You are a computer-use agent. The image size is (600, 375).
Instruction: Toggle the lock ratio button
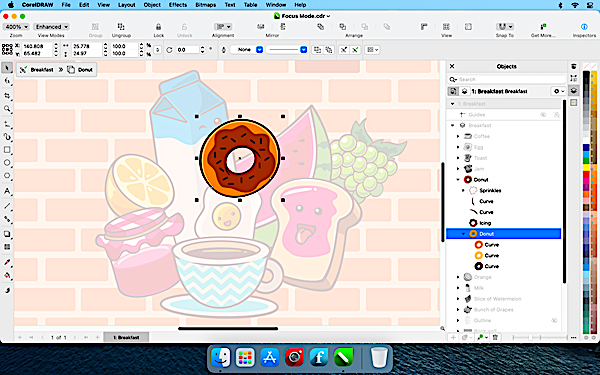pyautogui.click(x=157, y=50)
